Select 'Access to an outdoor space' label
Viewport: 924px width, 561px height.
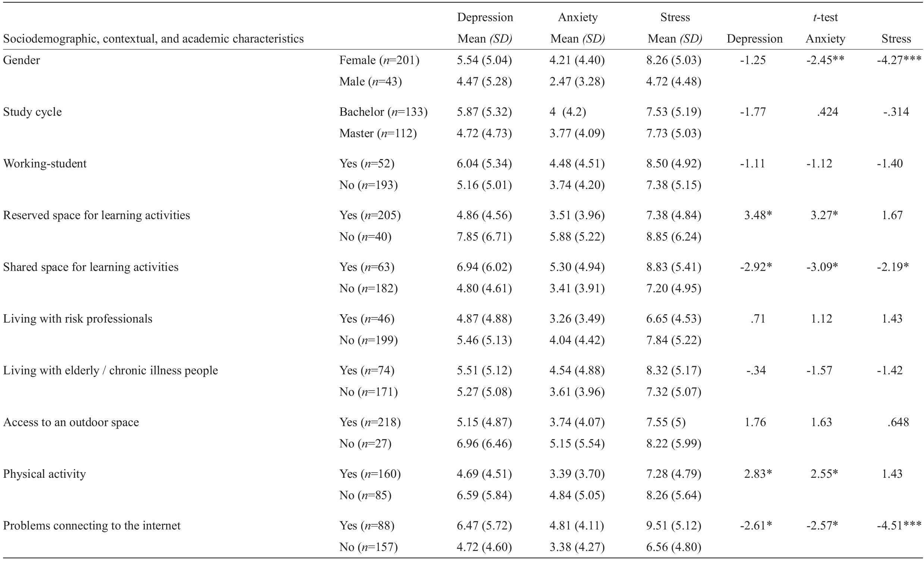71,423
